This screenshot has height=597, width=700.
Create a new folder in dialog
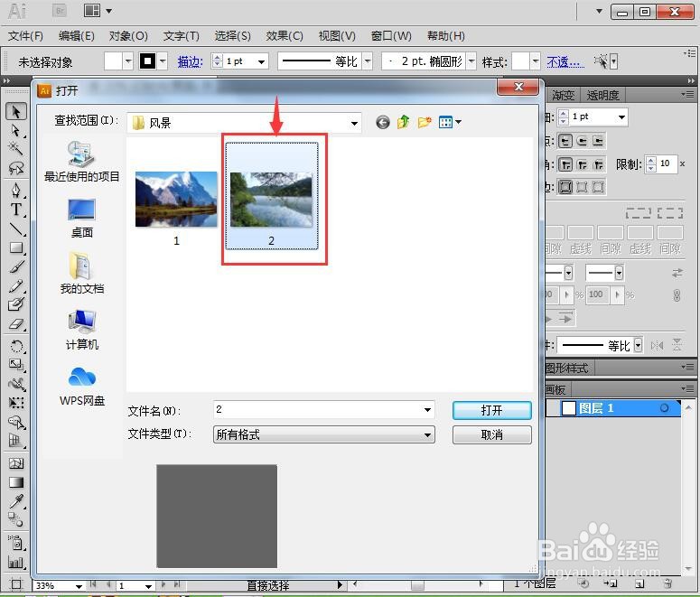[x=425, y=121]
